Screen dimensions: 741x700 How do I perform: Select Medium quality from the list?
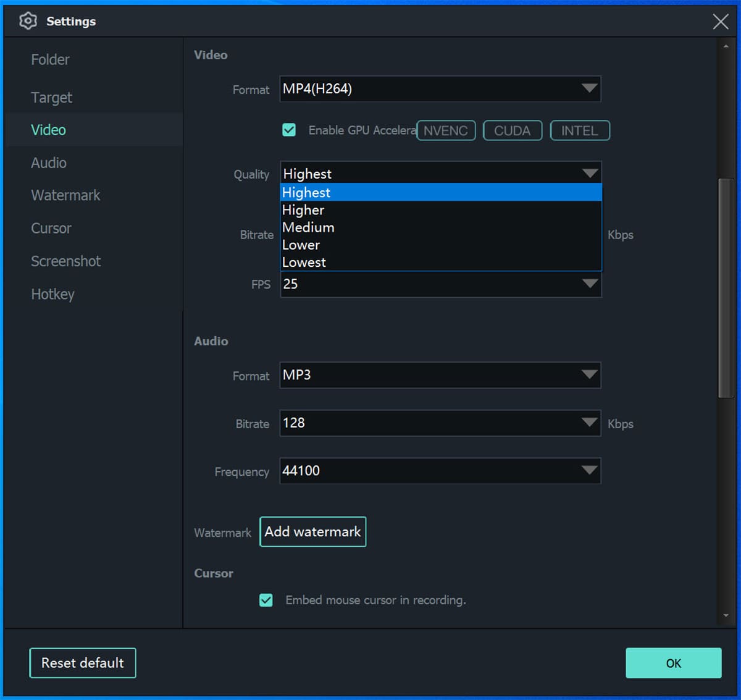tap(309, 227)
